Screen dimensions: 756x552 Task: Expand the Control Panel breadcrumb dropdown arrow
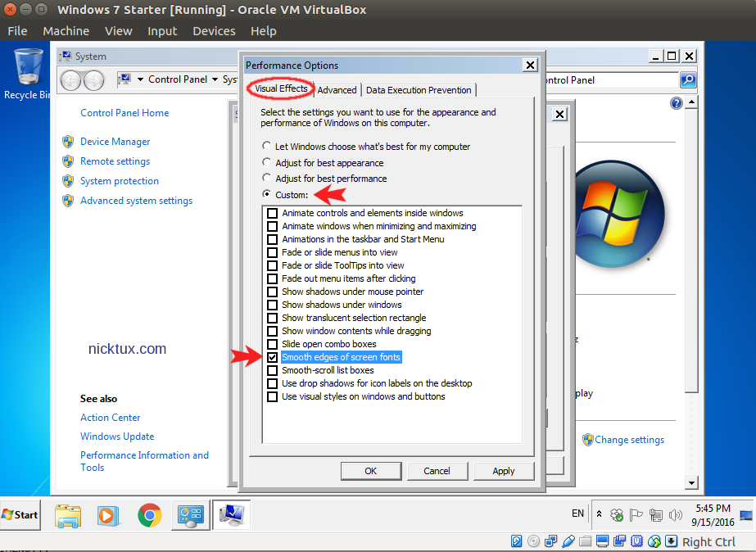point(215,79)
